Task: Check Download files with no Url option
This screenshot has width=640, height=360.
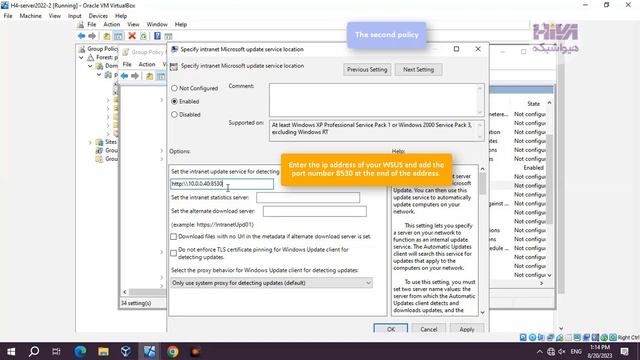Action: coord(173,236)
